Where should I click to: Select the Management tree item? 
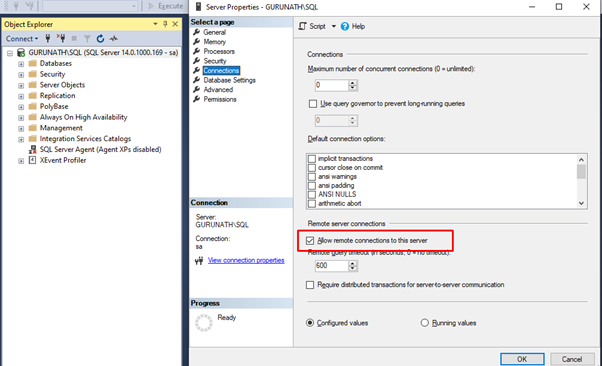click(61, 128)
